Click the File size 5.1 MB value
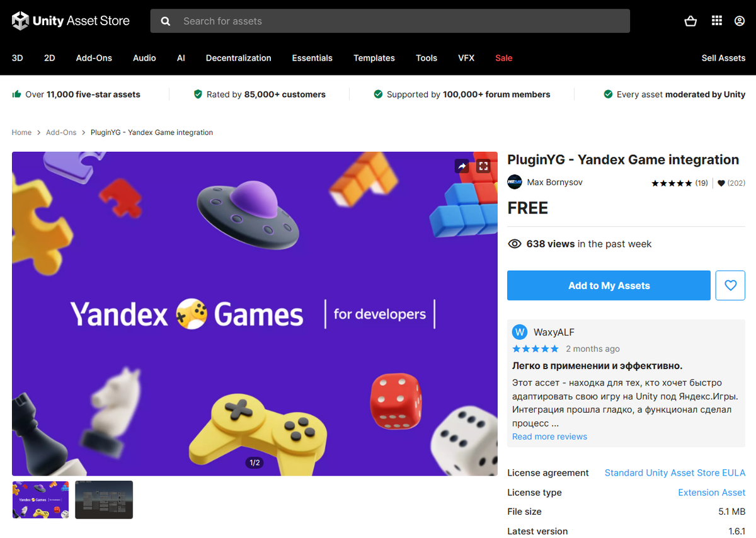This screenshot has height=538, width=756. point(732,512)
